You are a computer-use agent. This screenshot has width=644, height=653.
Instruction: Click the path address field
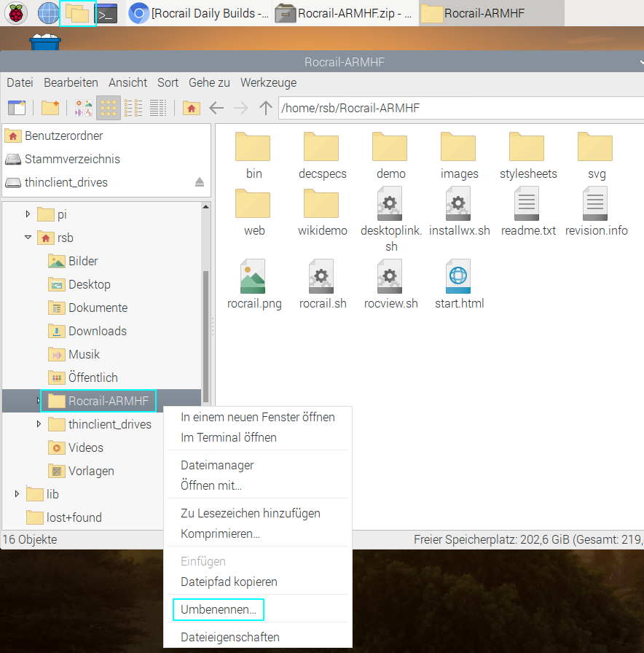click(459, 108)
